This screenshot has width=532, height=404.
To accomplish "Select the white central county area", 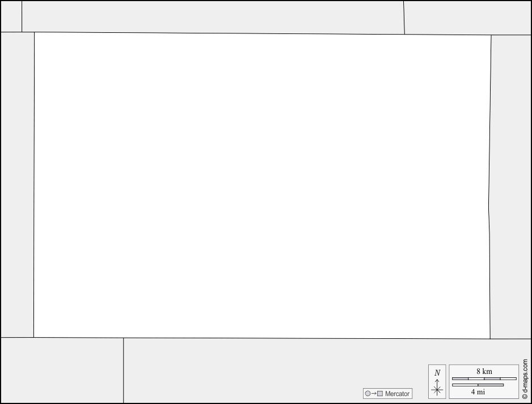I will (x=262, y=185).
